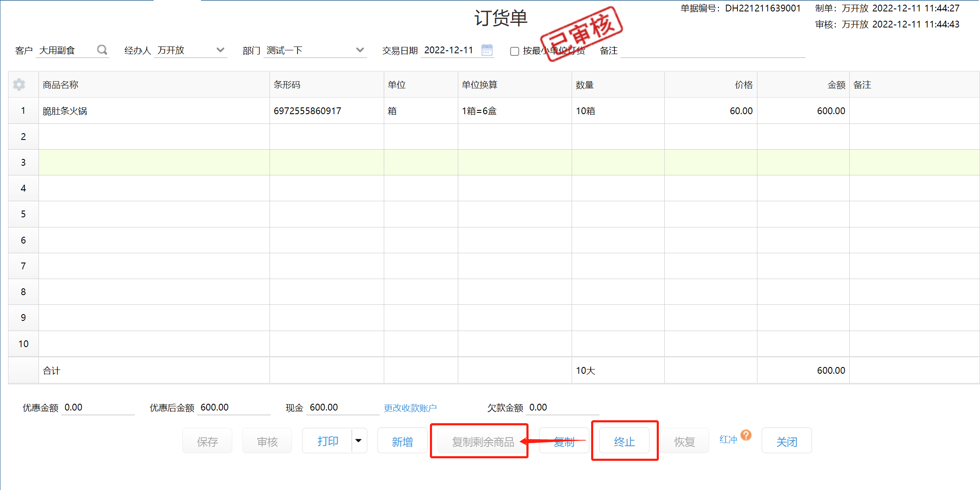Select row number 10
Screen dimensions: 980x490
[x=23, y=344]
